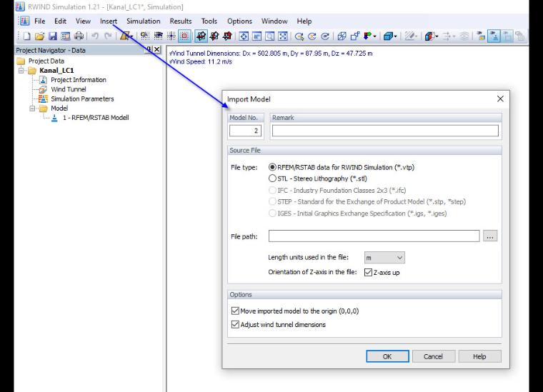The width and height of the screenshot is (543, 392).
Task: Open the Length units dropdown
Action: [x=384, y=258]
